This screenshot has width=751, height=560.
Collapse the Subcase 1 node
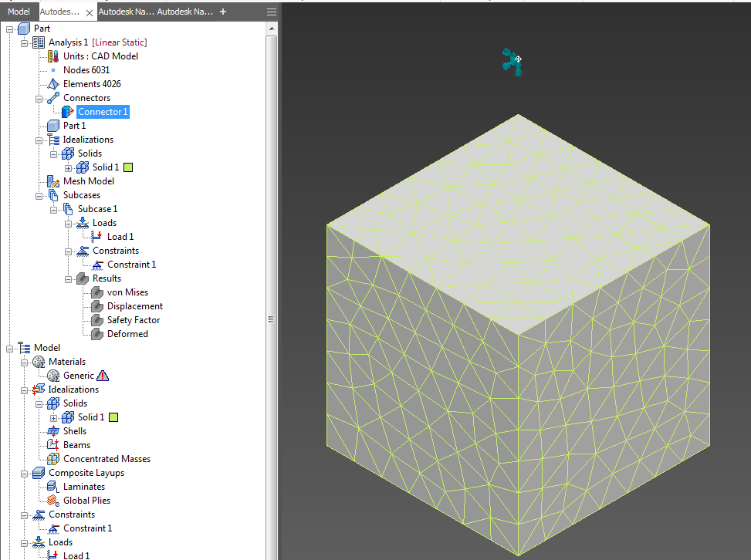click(x=52, y=208)
